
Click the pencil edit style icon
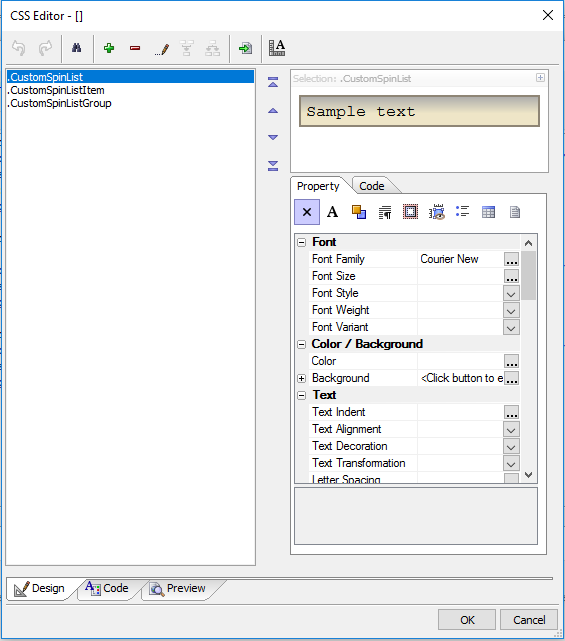coord(161,49)
